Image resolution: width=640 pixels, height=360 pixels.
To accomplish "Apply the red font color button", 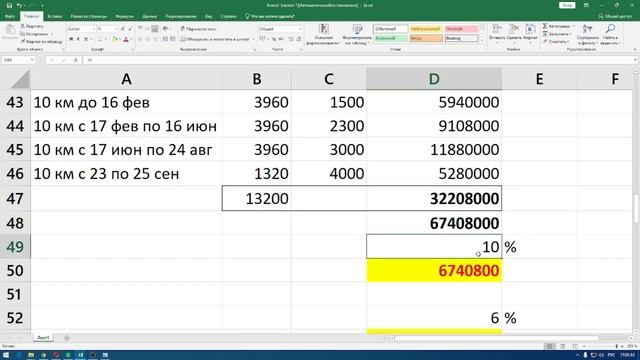I will [x=126, y=39].
